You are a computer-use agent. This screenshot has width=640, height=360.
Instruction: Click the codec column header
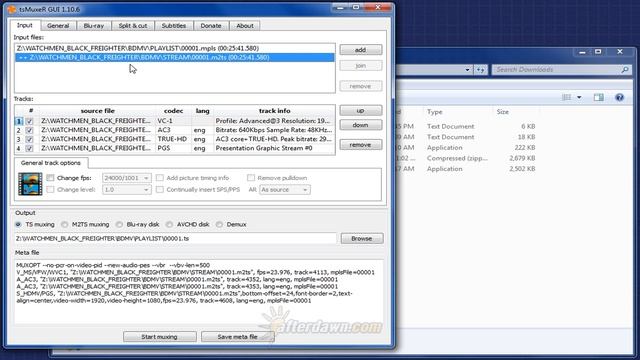click(x=173, y=111)
